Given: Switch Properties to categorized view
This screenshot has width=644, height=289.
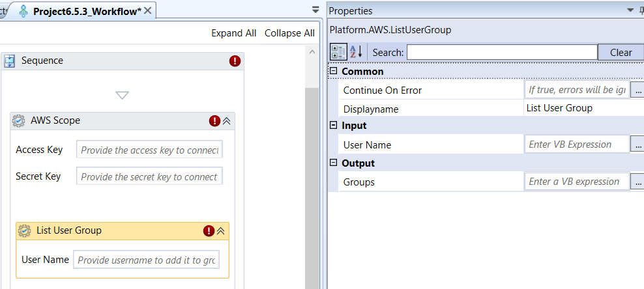Looking at the screenshot, I should [x=338, y=52].
